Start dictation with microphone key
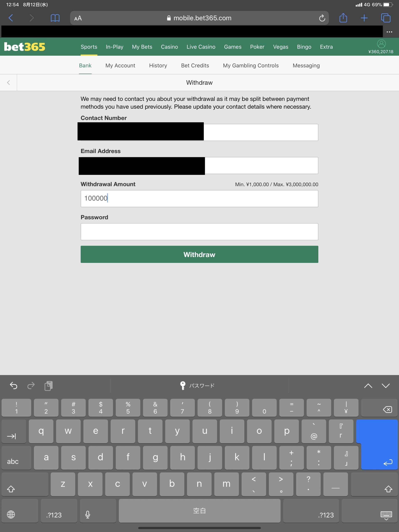This screenshot has width=399, height=532. click(x=98, y=511)
